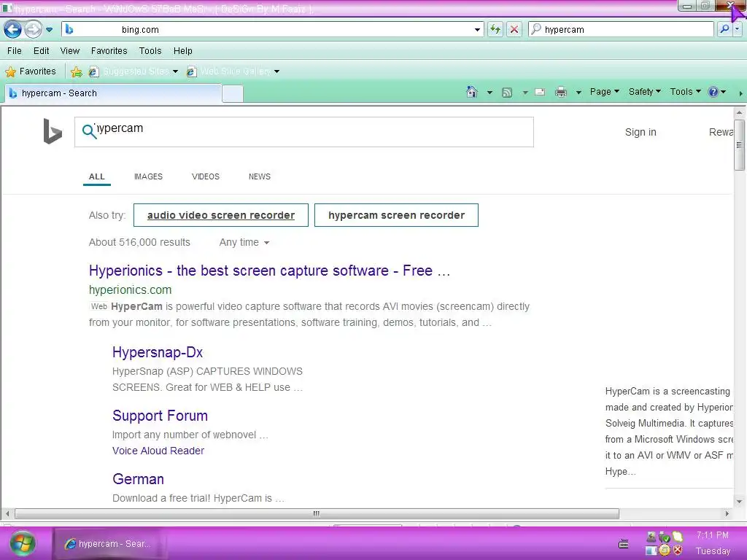Open the Any time filter dropdown
Viewport: 747px width, 560px height.
[244, 242]
